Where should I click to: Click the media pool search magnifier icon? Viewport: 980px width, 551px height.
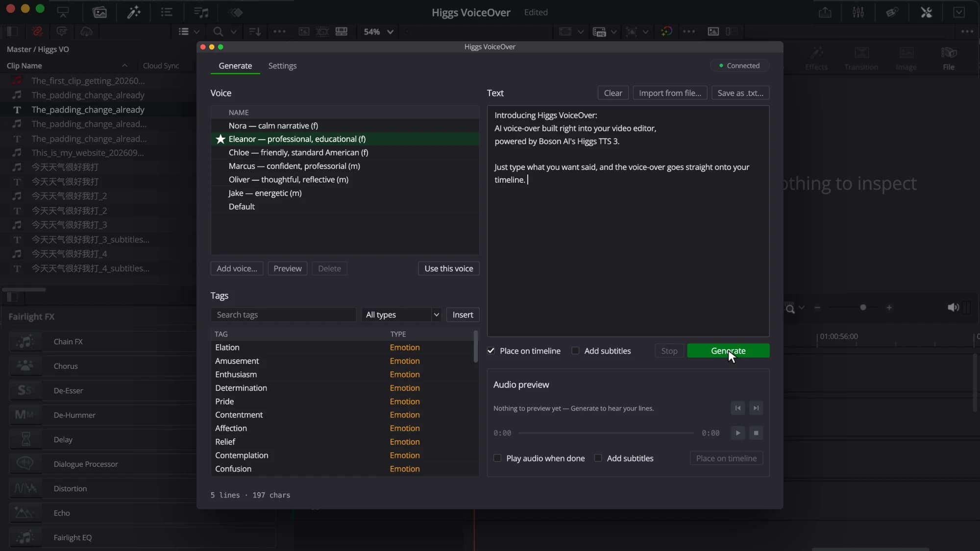click(x=218, y=31)
